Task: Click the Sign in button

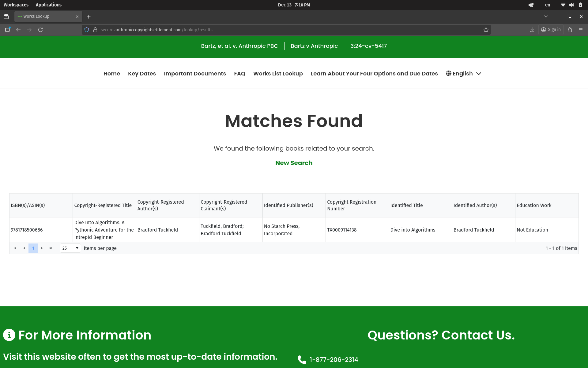Action: (551, 30)
